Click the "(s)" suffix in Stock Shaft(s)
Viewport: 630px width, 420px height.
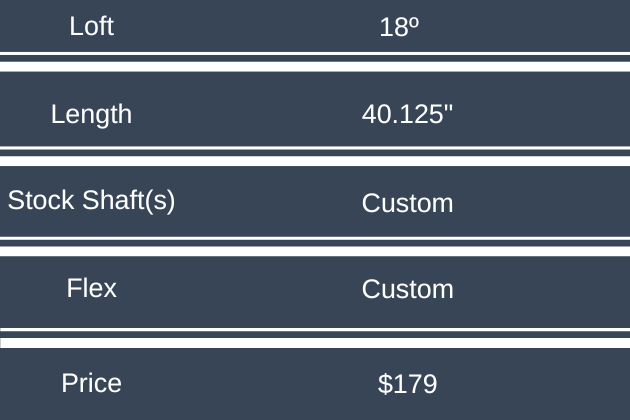coord(160,201)
